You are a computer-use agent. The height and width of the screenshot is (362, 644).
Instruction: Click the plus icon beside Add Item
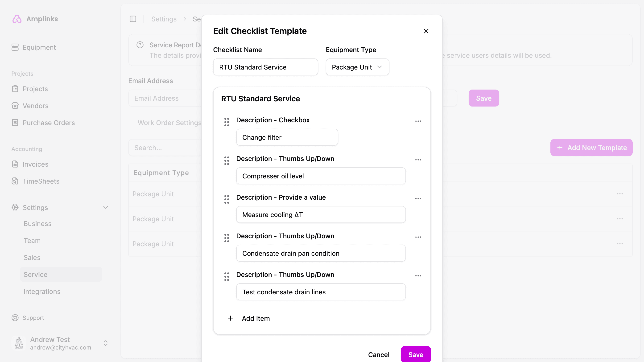[231, 318]
